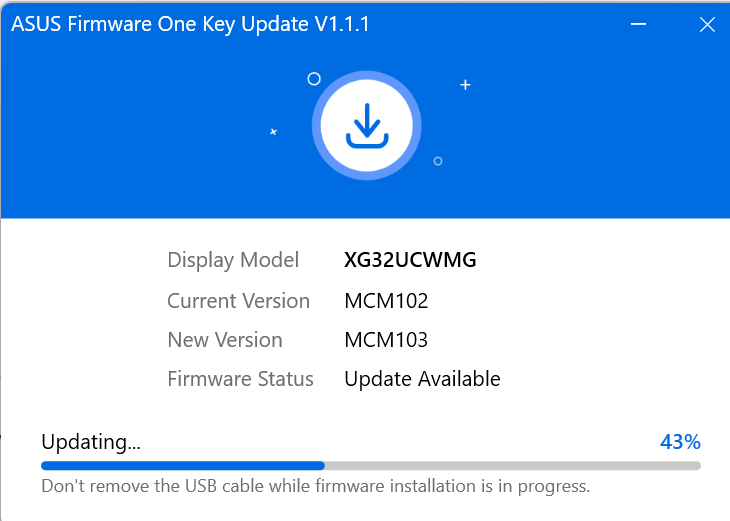The height and width of the screenshot is (521, 730).
Task: Select the XG32UCWMG model name
Action: [410, 261]
